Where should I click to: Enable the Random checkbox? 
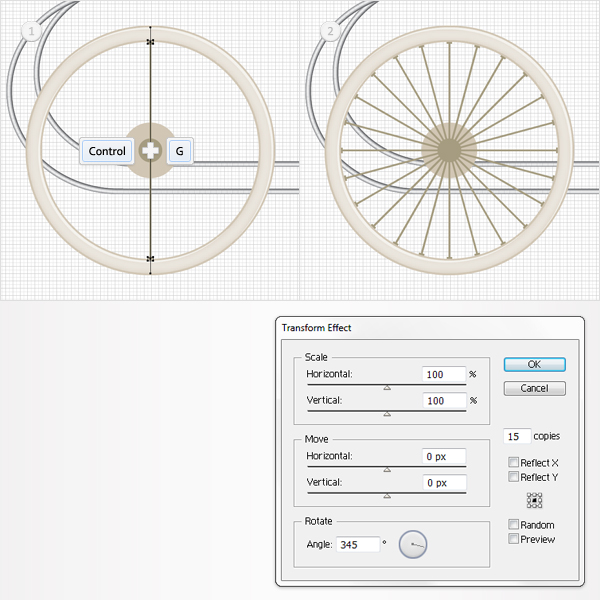coord(514,524)
